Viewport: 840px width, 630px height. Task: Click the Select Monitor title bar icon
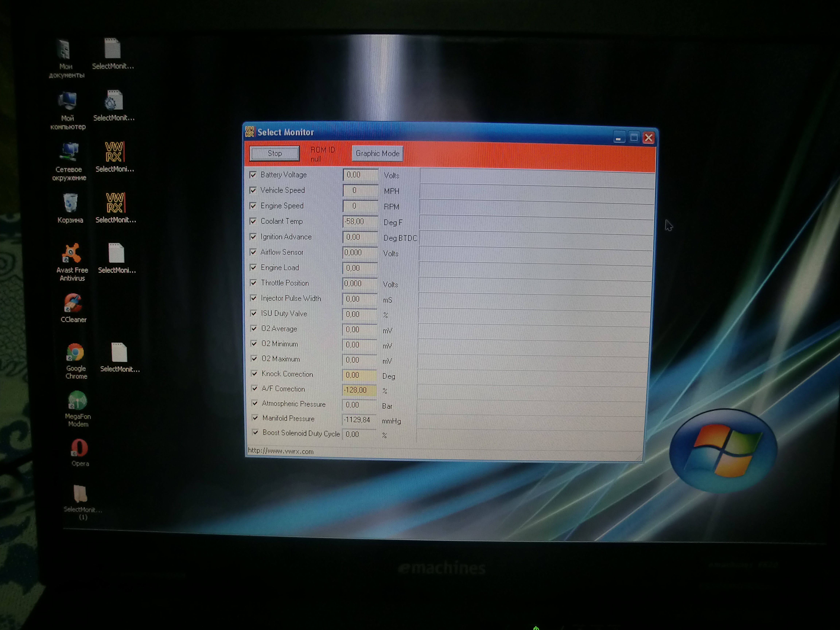pos(250,132)
